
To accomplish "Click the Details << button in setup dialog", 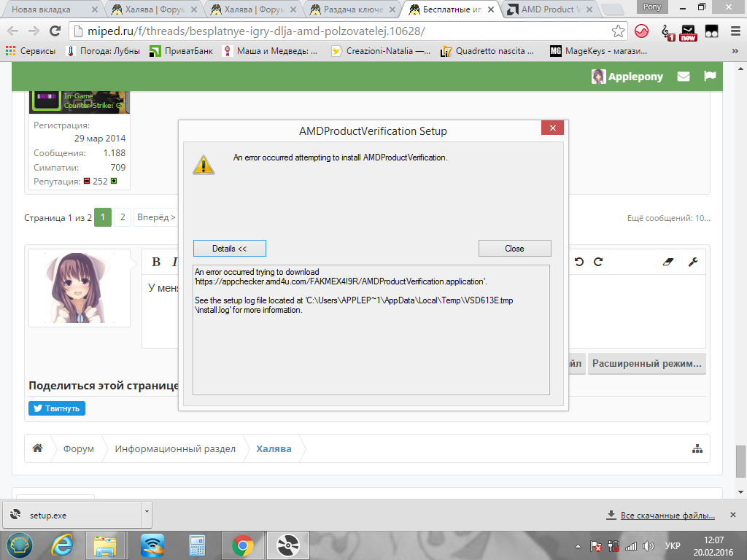I will (x=230, y=249).
